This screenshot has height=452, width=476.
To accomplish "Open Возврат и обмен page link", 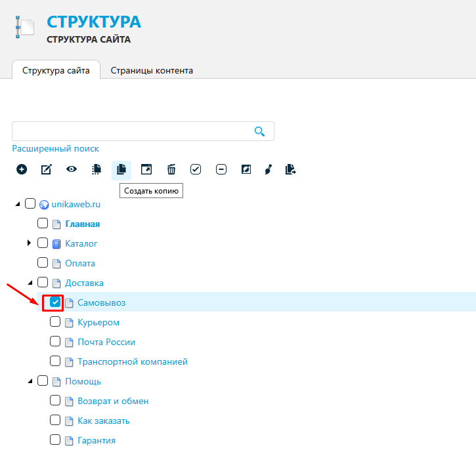I will coord(113,401).
